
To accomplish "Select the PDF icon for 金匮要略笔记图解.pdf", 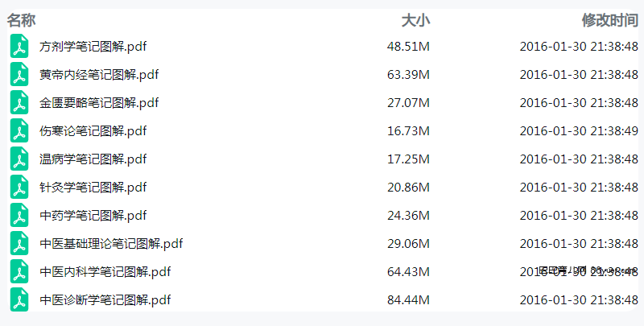I will (x=19, y=103).
